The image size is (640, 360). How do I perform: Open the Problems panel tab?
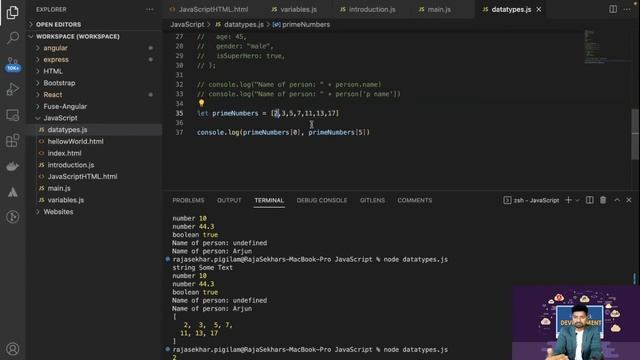pos(188,200)
